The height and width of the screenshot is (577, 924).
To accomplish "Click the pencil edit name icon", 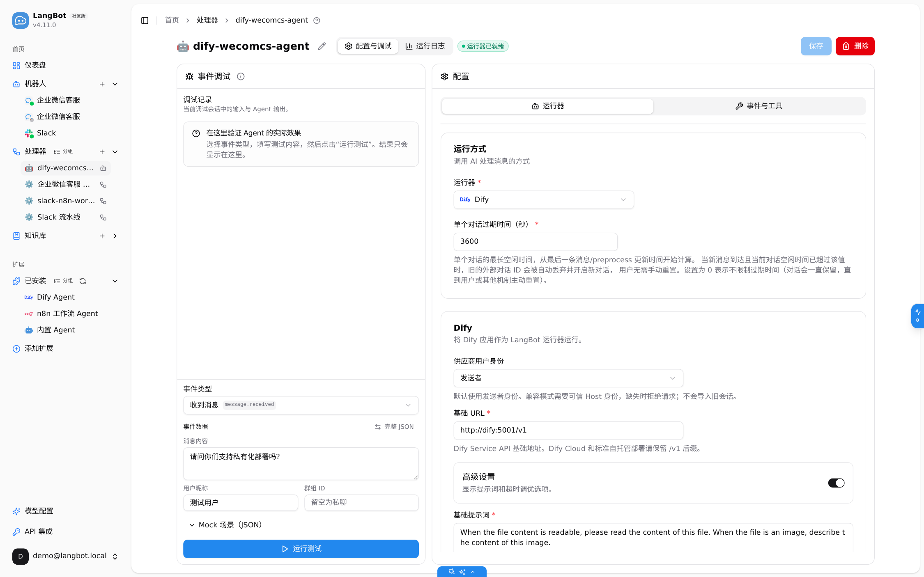I will coord(322,46).
